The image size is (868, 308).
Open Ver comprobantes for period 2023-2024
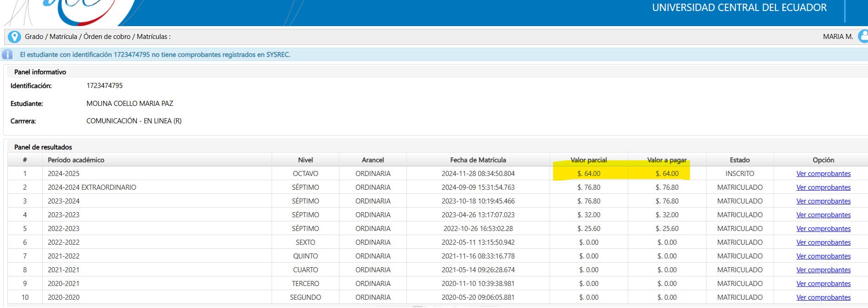[823, 201]
